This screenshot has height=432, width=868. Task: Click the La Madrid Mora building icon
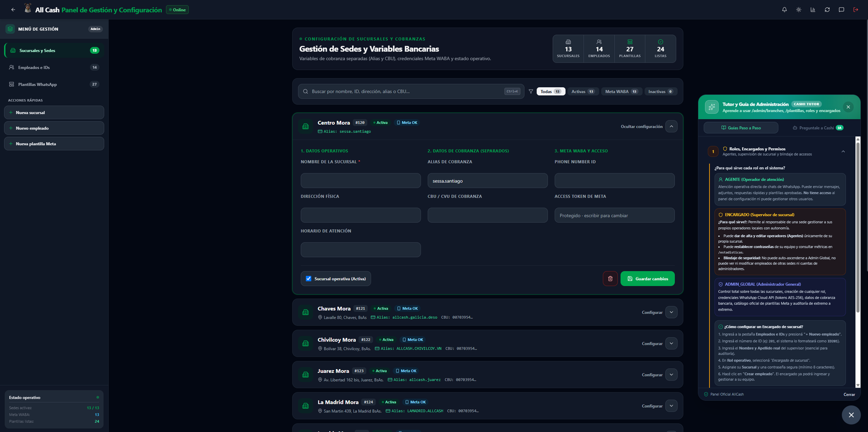click(x=305, y=406)
